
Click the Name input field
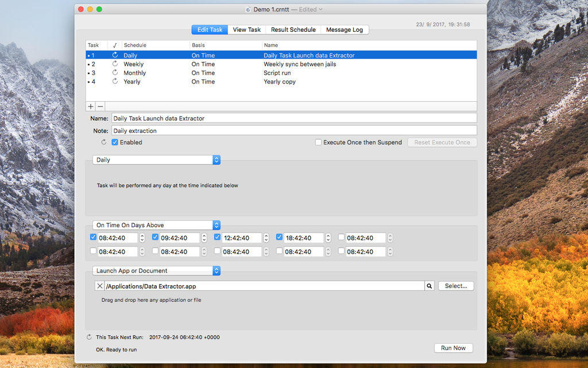(294, 118)
